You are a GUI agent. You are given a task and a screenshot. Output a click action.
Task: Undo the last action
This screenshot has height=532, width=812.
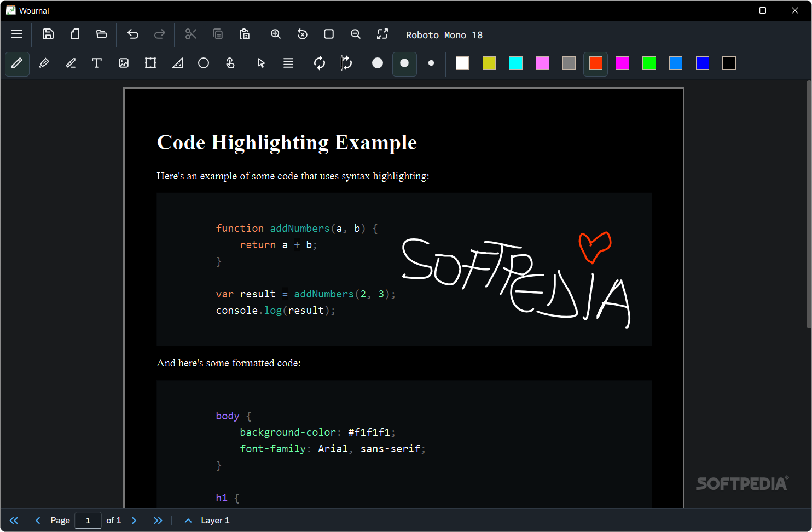(x=133, y=34)
